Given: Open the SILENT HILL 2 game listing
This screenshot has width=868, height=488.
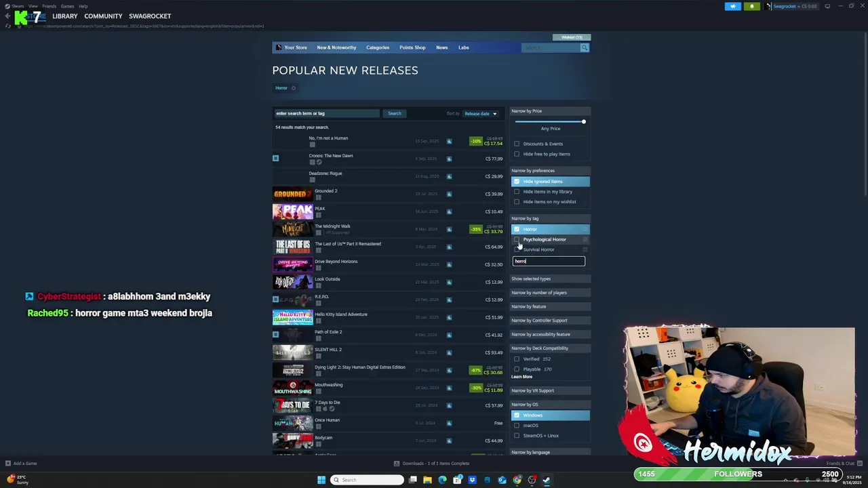Looking at the screenshot, I should 389,352.
